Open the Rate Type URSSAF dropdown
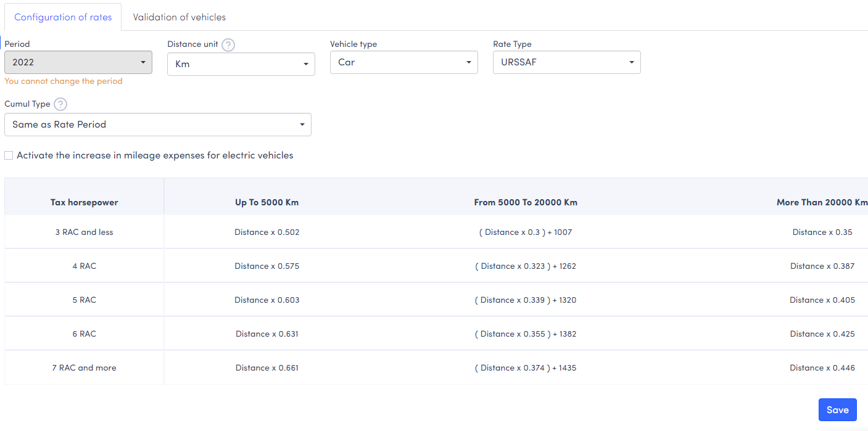Image resolution: width=868 pixels, height=431 pixels. [566, 62]
